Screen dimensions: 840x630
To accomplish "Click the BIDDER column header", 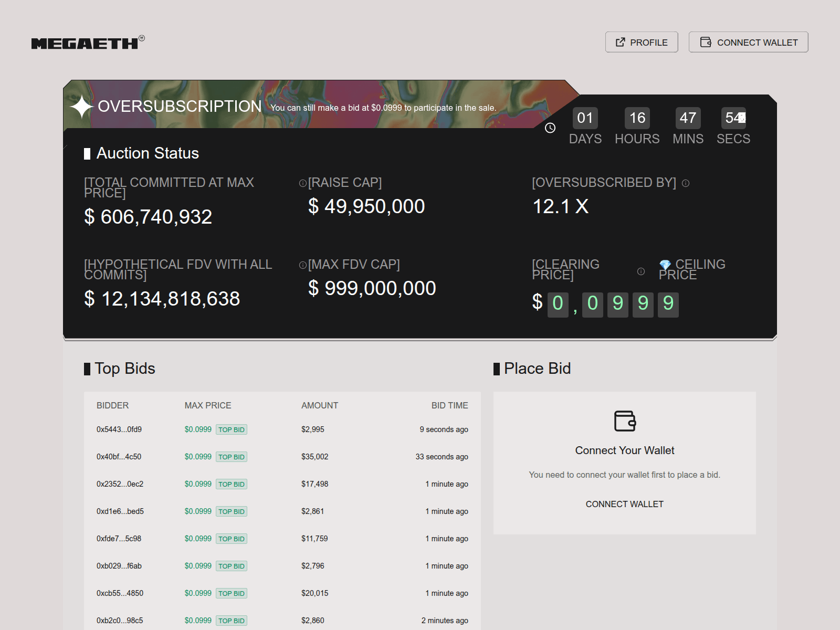I will (112, 405).
